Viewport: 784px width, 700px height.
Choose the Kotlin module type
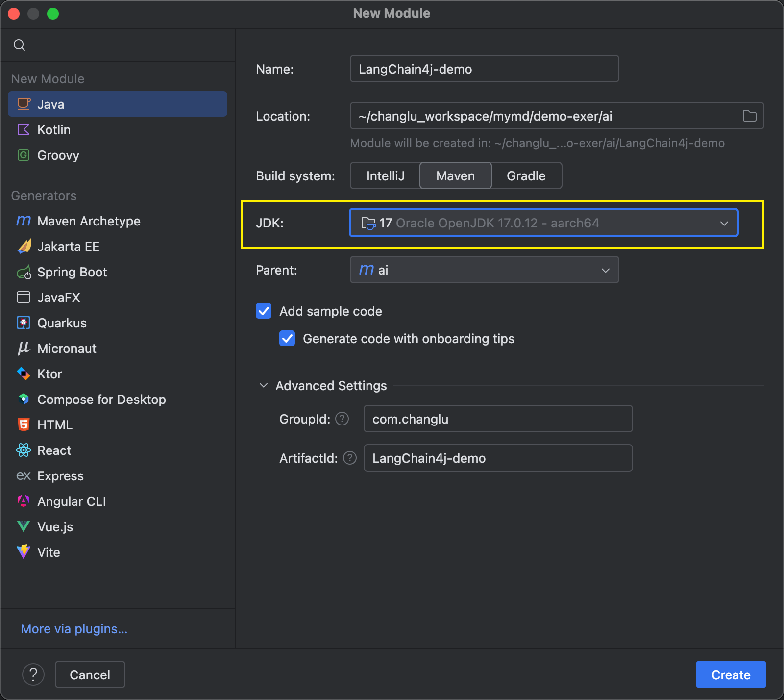click(x=118, y=129)
